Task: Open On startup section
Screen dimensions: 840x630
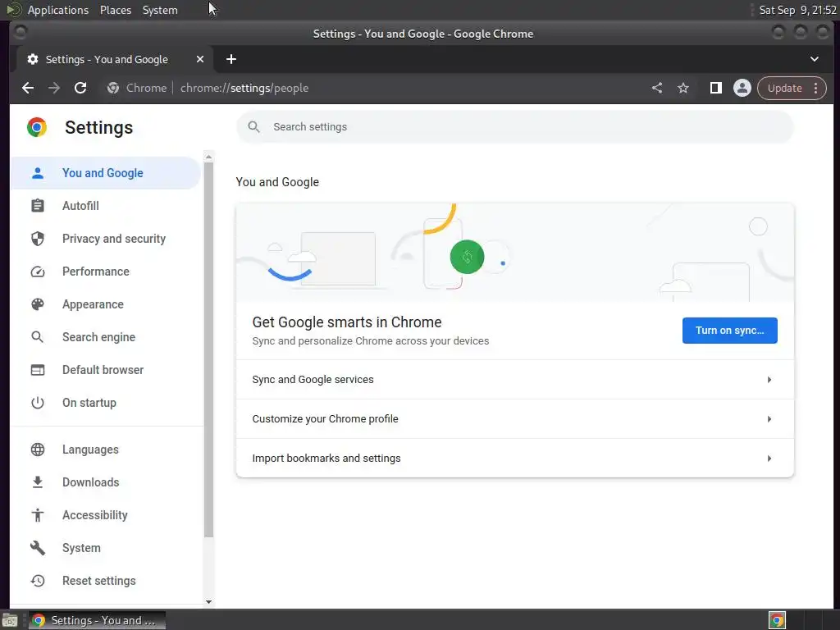Action: point(106,403)
